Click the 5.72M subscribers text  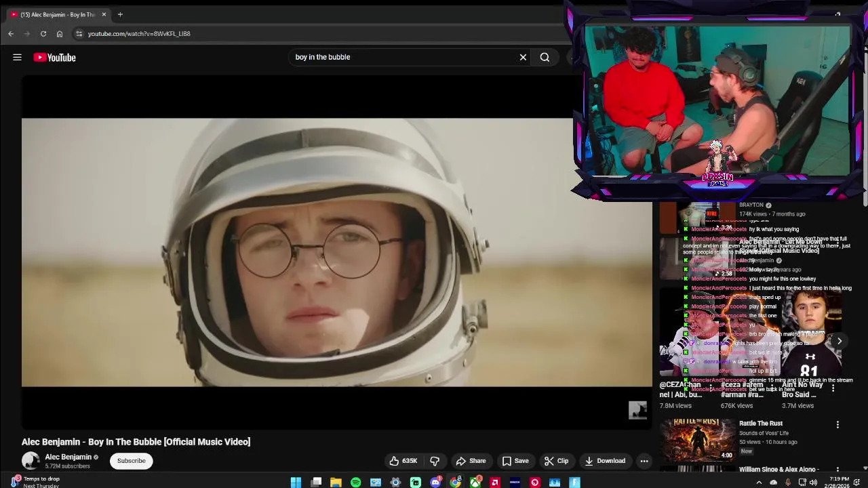click(67, 466)
